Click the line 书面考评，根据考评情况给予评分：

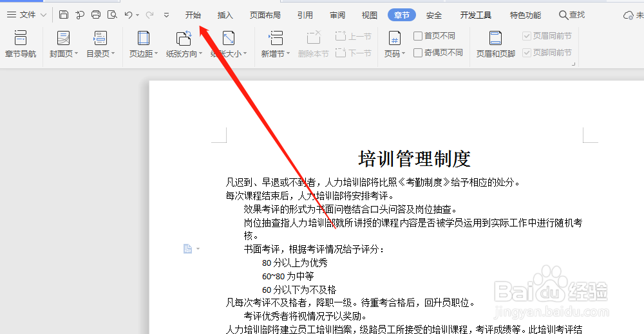click(x=314, y=249)
